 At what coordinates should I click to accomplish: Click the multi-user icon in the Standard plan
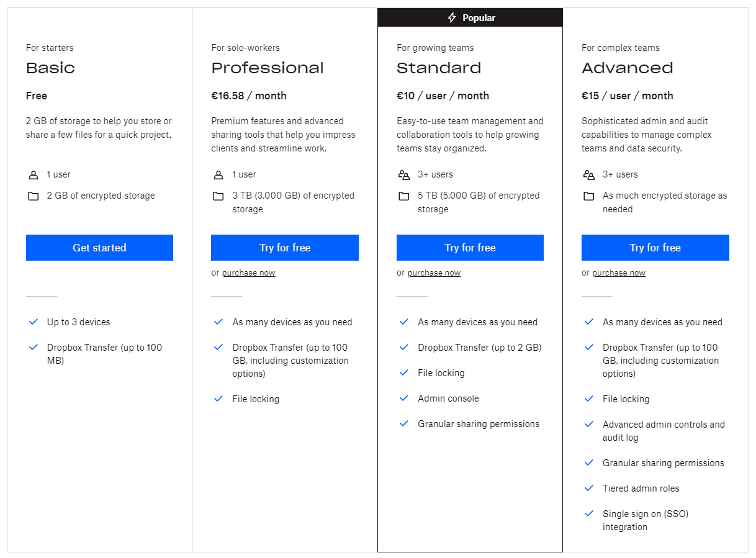pos(404,175)
